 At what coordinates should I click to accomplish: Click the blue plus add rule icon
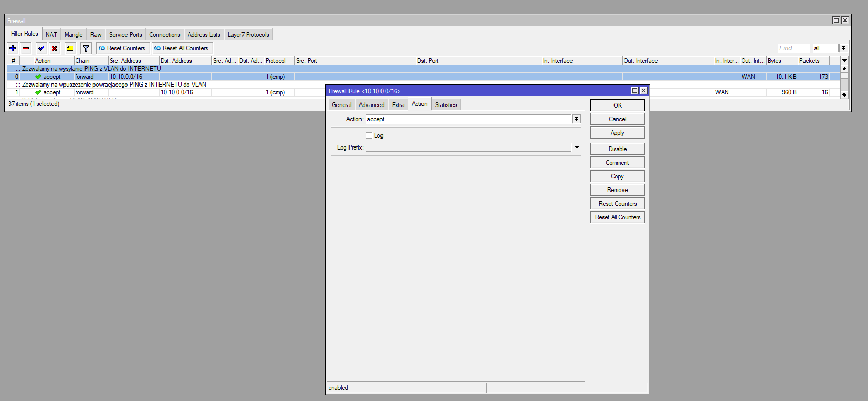point(13,48)
